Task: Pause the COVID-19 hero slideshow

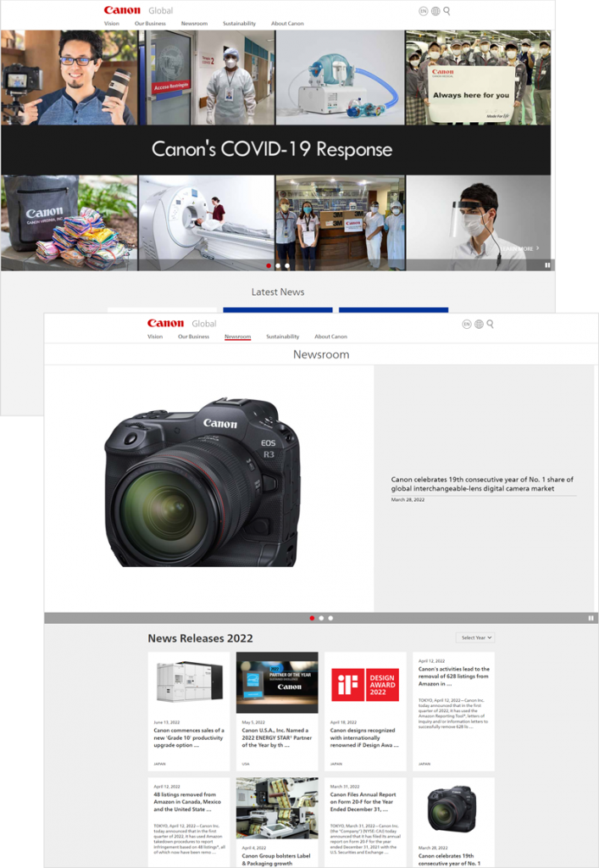Action: 547,265
